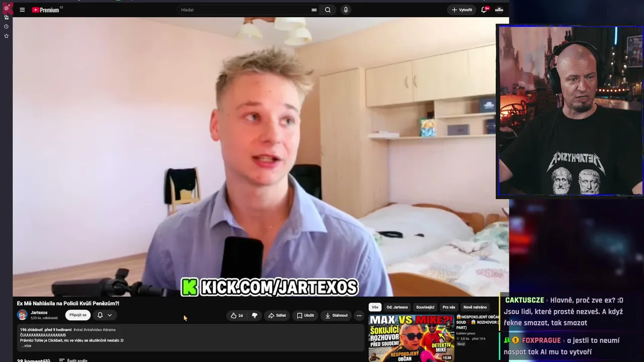
Task: Save the video with 'Uložit'
Action: (x=305, y=316)
